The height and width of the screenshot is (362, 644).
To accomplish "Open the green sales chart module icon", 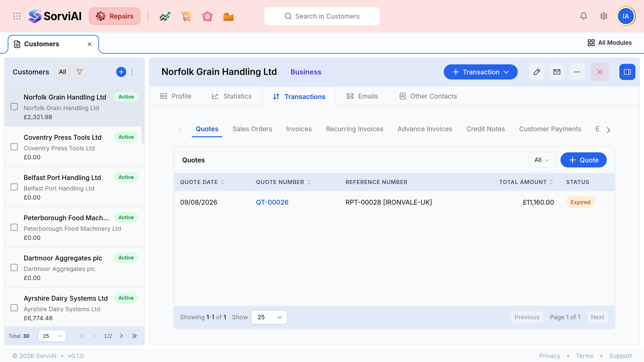I will tap(165, 16).
